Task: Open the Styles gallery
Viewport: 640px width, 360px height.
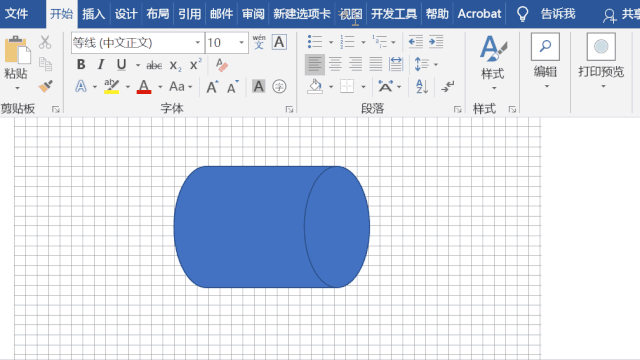Action: click(493, 62)
